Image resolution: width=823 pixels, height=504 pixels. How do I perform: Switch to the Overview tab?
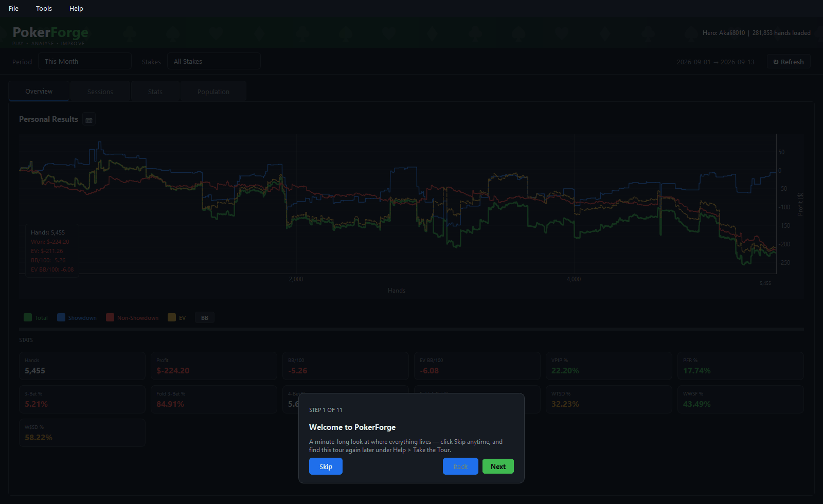pyautogui.click(x=39, y=92)
